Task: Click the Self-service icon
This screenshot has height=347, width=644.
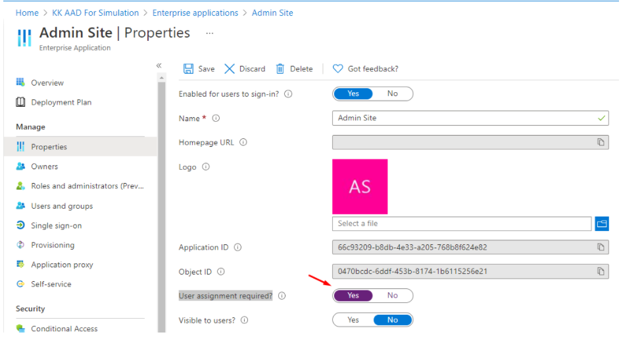Action: pos(20,284)
